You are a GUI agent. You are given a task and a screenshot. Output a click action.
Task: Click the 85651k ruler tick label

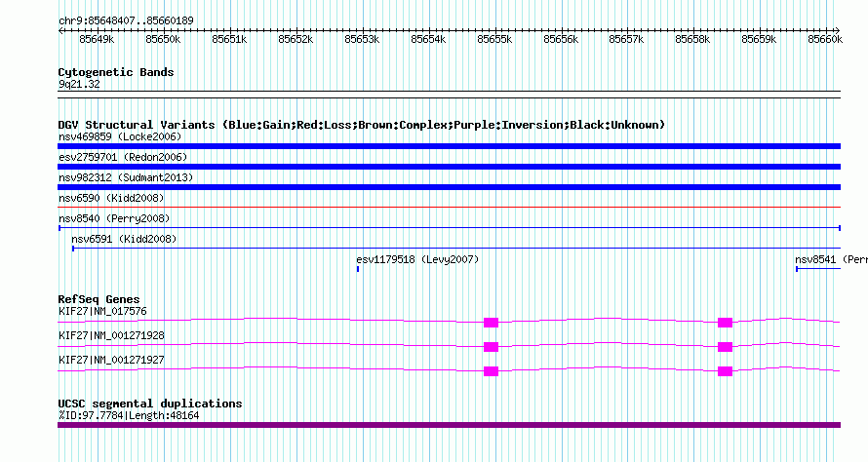pyautogui.click(x=230, y=39)
